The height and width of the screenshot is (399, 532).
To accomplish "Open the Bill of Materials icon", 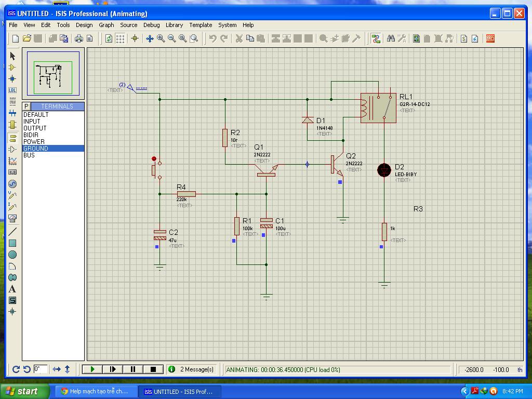I will click(x=464, y=38).
